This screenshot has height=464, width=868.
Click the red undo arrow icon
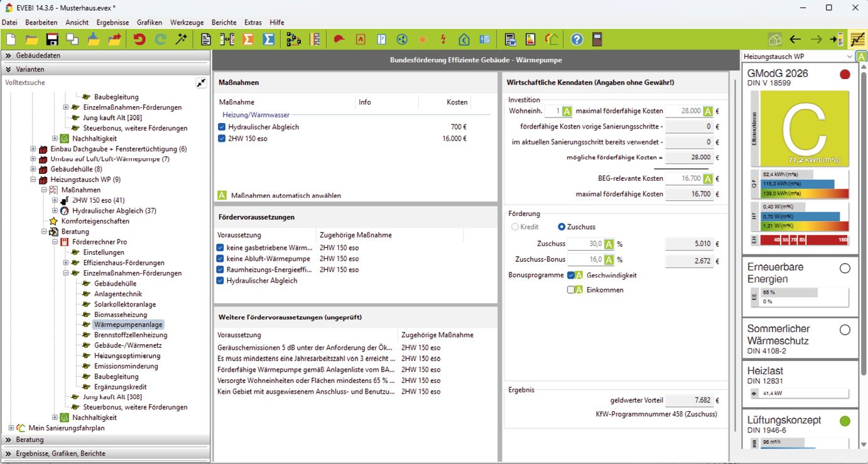[x=139, y=40]
